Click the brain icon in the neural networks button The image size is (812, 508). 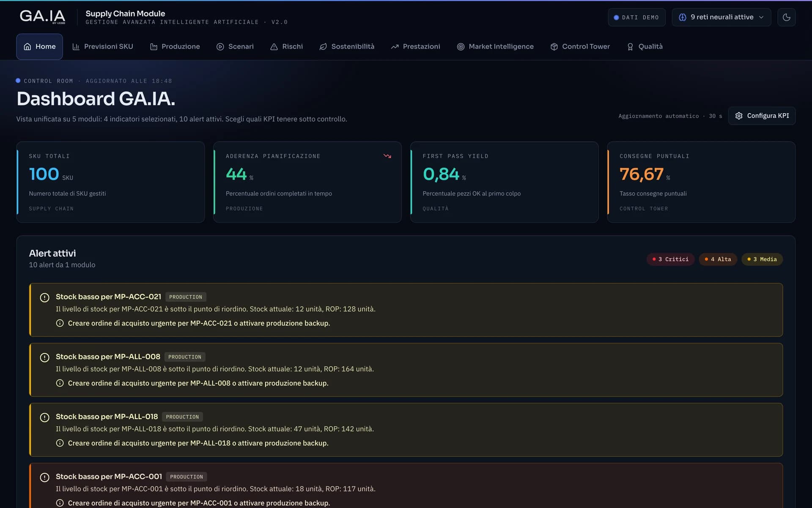click(682, 17)
